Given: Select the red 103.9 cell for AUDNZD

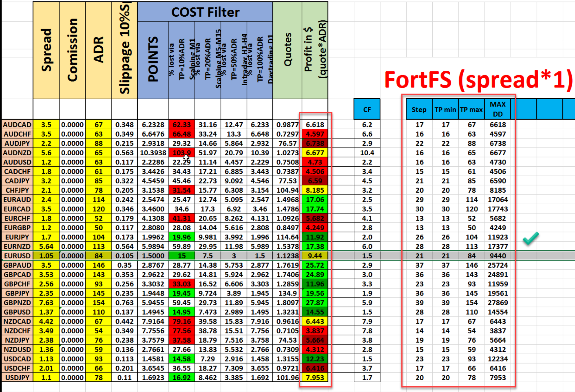Looking at the screenshot, I should point(181,153).
